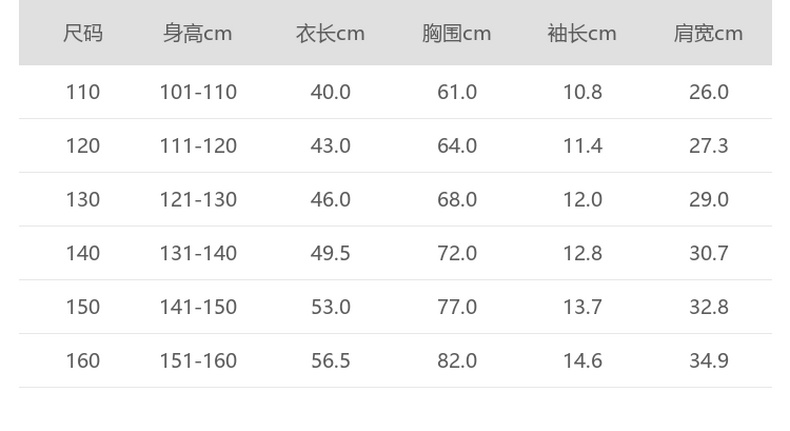
Task: Select size 130 in the size column
Action: tap(83, 199)
